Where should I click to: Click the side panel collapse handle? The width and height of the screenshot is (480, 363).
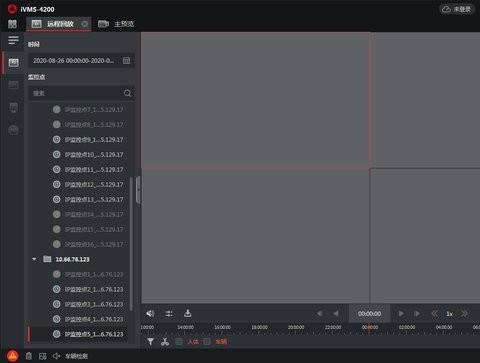click(x=138, y=190)
